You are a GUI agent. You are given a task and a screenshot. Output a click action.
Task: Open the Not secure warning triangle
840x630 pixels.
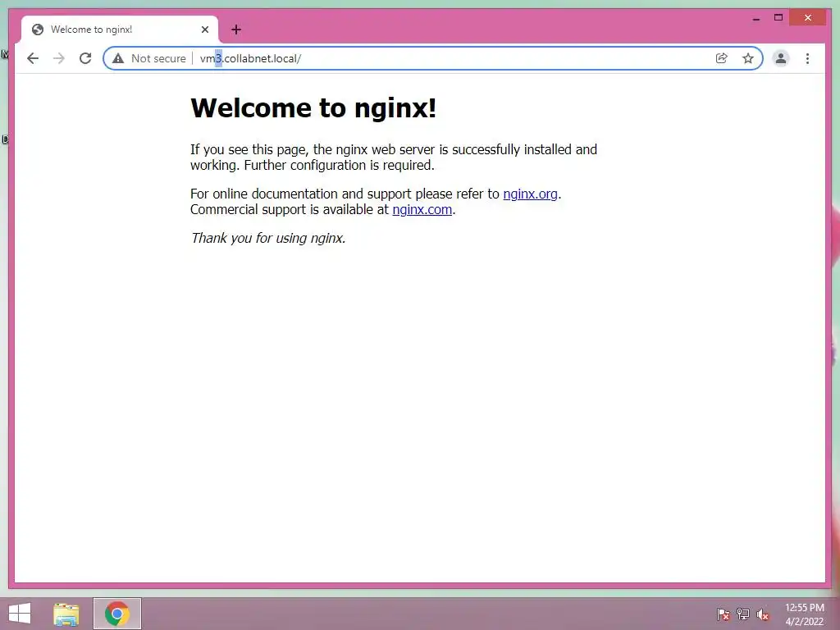pyautogui.click(x=118, y=58)
